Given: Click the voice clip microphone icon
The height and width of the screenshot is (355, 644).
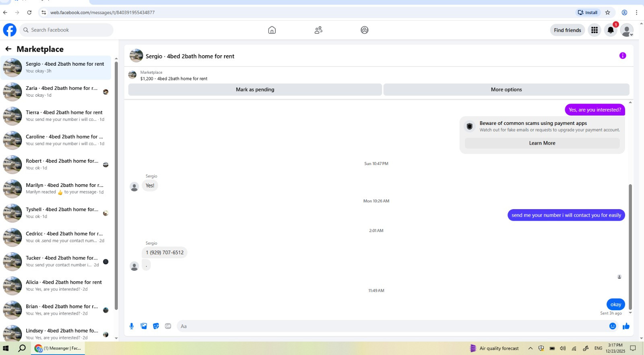Looking at the screenshot, I should [132, 326].
